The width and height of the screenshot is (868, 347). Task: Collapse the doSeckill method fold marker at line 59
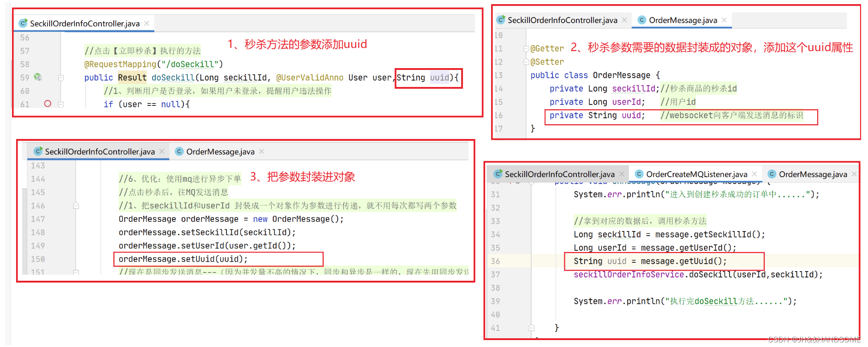[61, 78]
